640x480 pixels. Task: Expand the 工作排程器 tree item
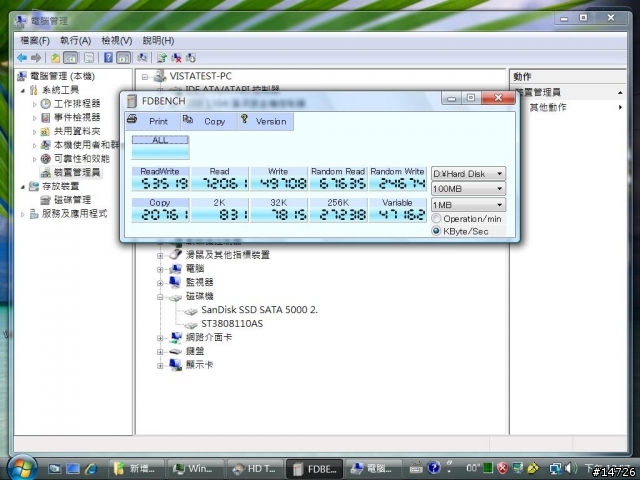point(34,104)
